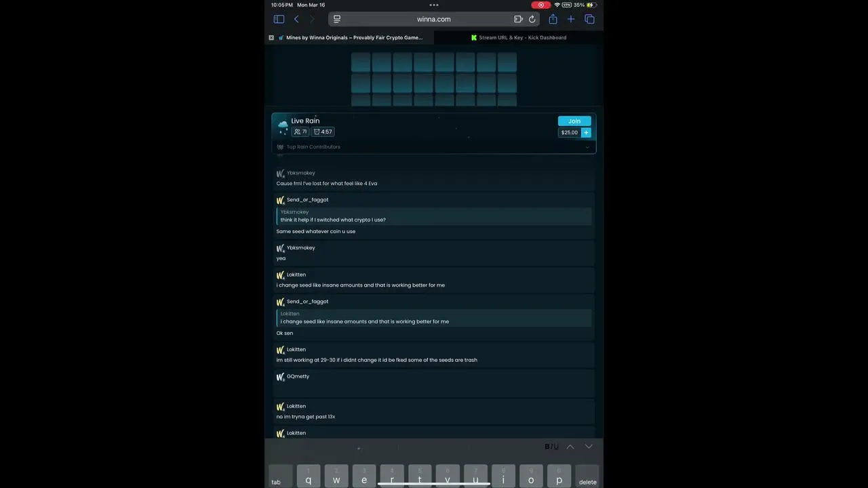This screenshot has width=868, height=488.
Task: Switch to Mines by Winna Originals tab
Action: 350,38
